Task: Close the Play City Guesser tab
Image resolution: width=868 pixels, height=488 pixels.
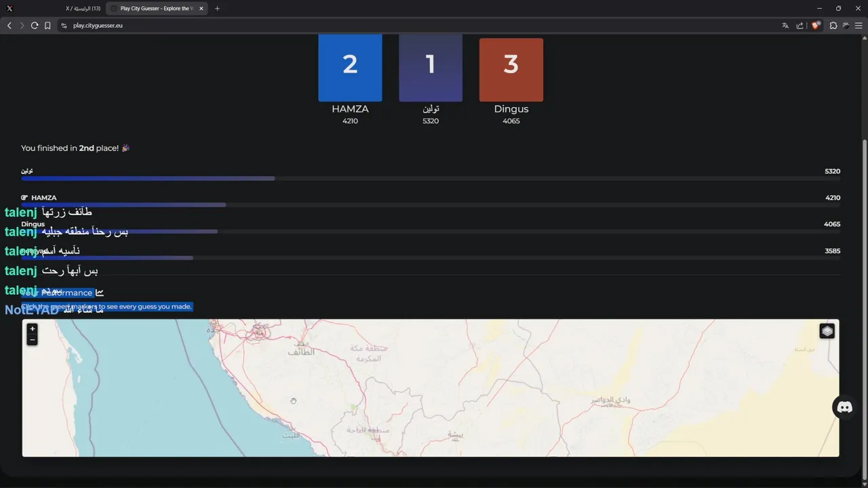Action: [201, 9]
